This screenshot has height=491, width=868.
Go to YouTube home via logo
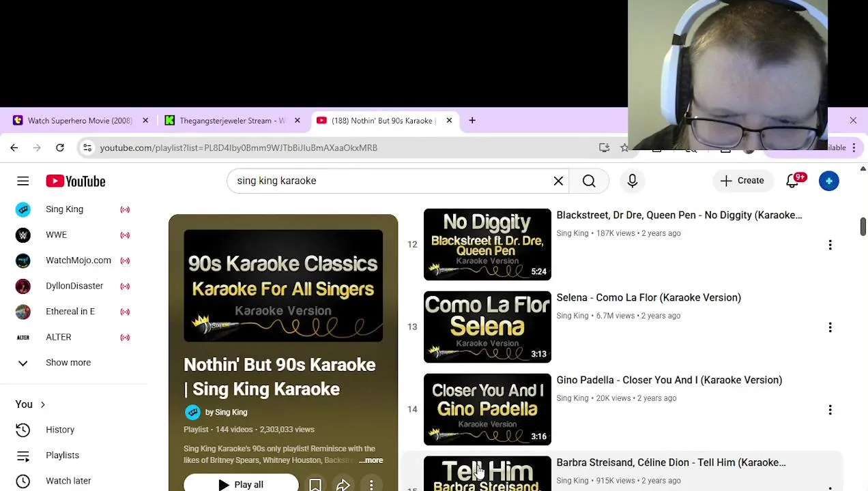coord(76,181)
